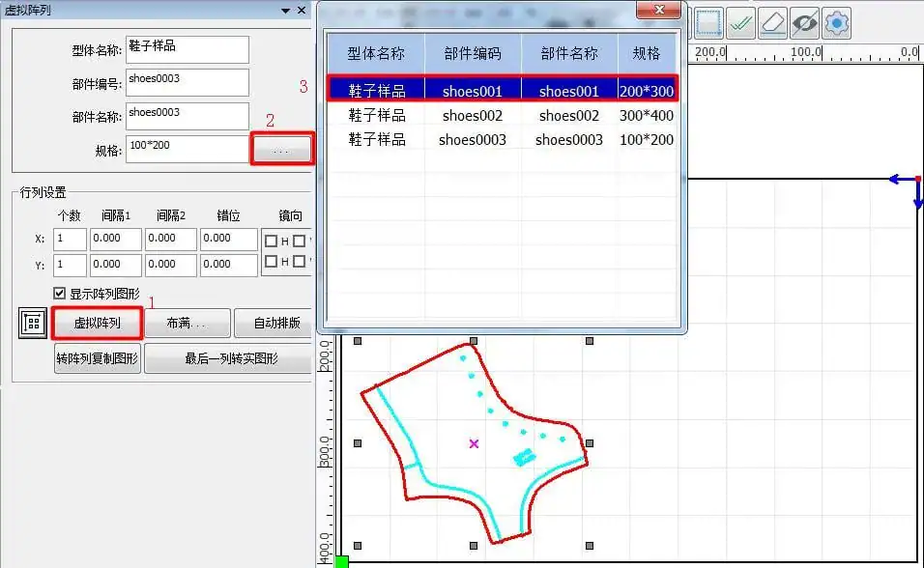Focus the 部件名称 input field
This screenshot has height=568, width=924.
coord(188,116)
